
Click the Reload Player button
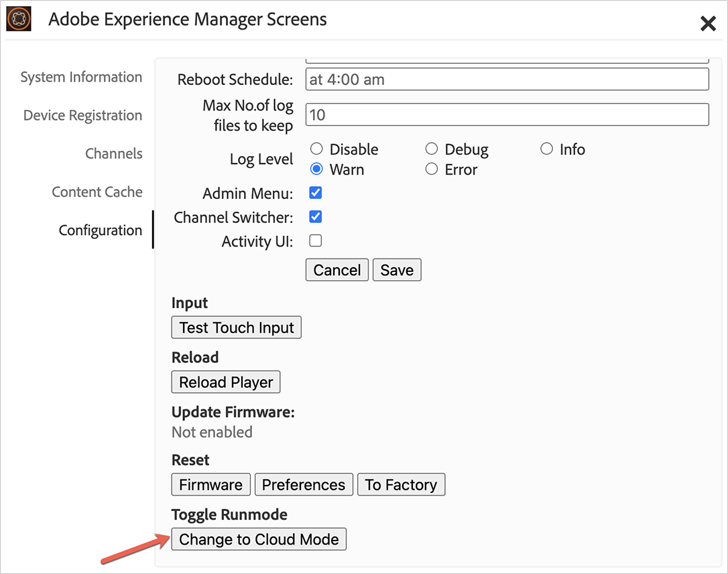pos(226,382)
